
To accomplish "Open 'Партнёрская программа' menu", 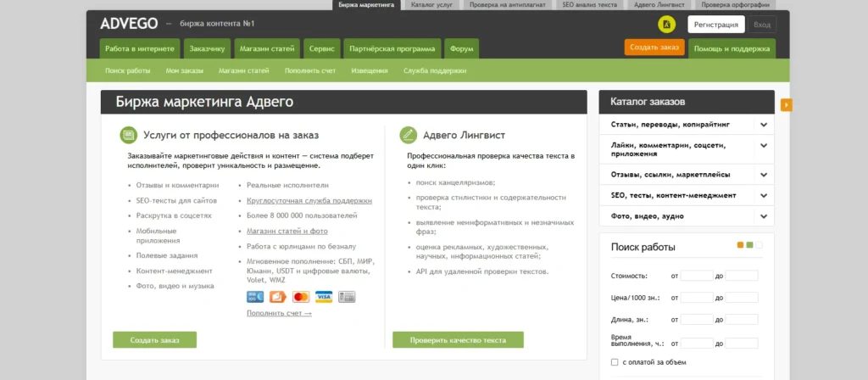I will 392,48.
